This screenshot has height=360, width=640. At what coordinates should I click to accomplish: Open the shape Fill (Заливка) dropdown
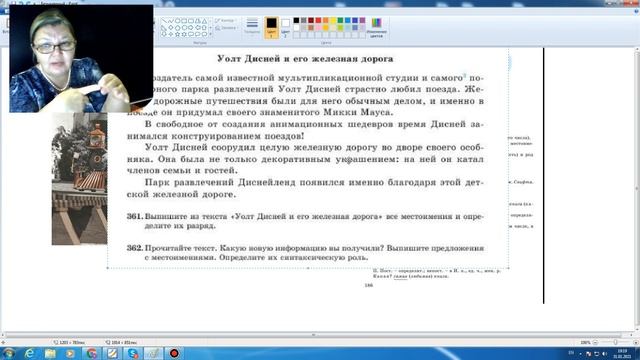226,28
